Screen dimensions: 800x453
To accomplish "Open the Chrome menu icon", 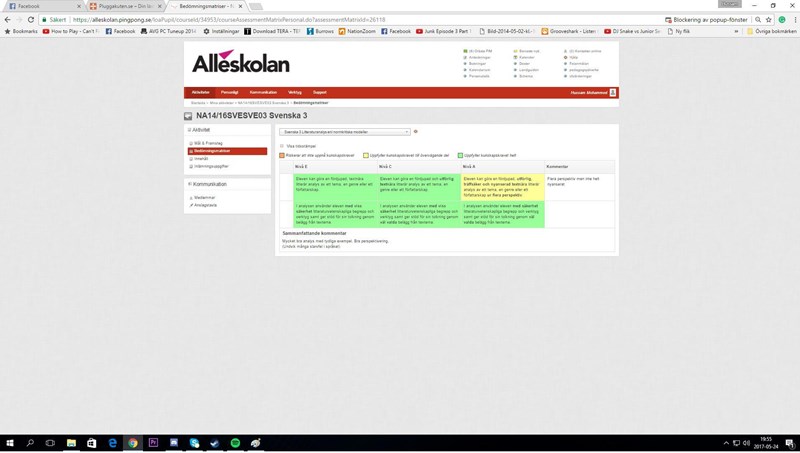I will pos(792,19).
